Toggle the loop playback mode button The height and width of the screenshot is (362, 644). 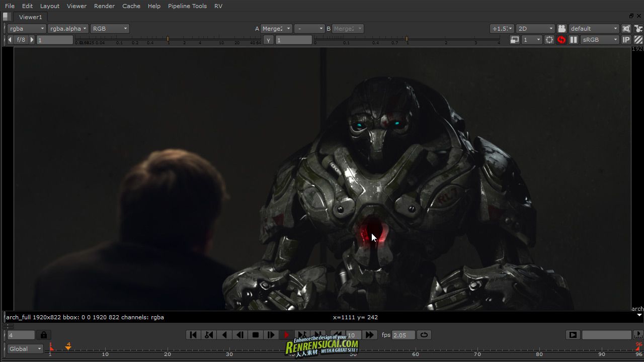[x=424, y=335]
